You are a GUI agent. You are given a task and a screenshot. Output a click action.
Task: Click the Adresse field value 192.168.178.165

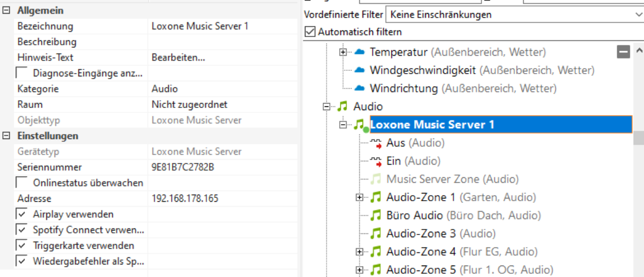pos(185,198)
